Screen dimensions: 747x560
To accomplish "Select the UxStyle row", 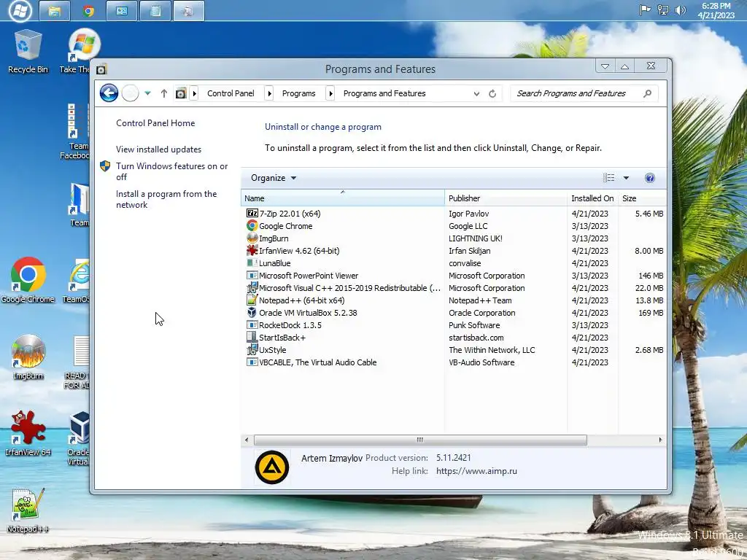I will (x=454, y=349).
